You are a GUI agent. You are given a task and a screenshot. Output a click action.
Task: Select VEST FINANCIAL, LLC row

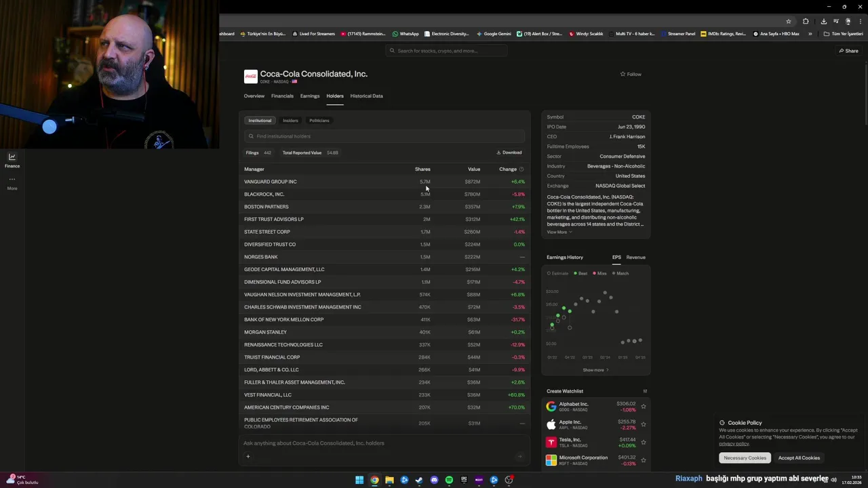384,395
